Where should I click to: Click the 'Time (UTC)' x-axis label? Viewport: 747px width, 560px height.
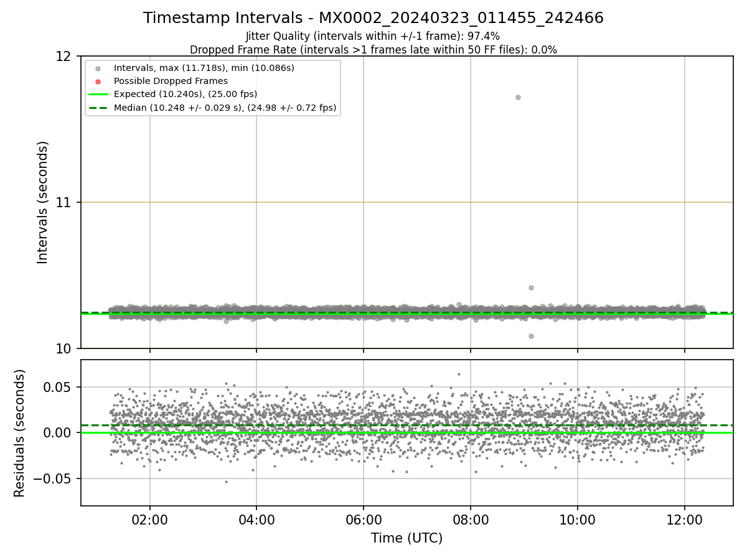(x=407, y=538)
